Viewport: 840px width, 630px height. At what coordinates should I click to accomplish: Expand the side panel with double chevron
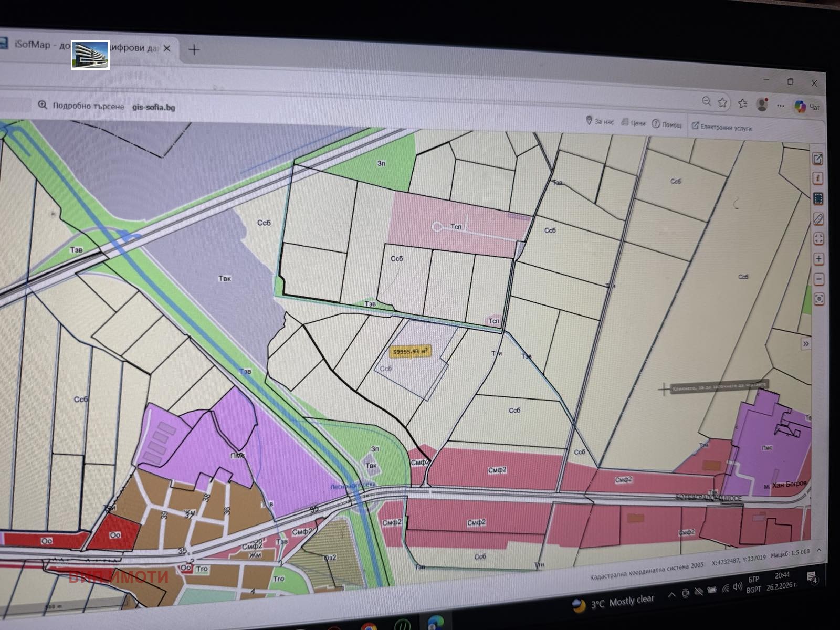tap(805, 343)
